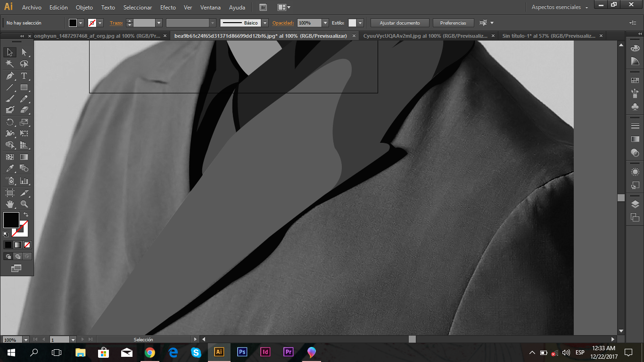Select the Paintbrush tool
Image resolution: width=644 pixels, height=362 pixels.
point(10,99)
